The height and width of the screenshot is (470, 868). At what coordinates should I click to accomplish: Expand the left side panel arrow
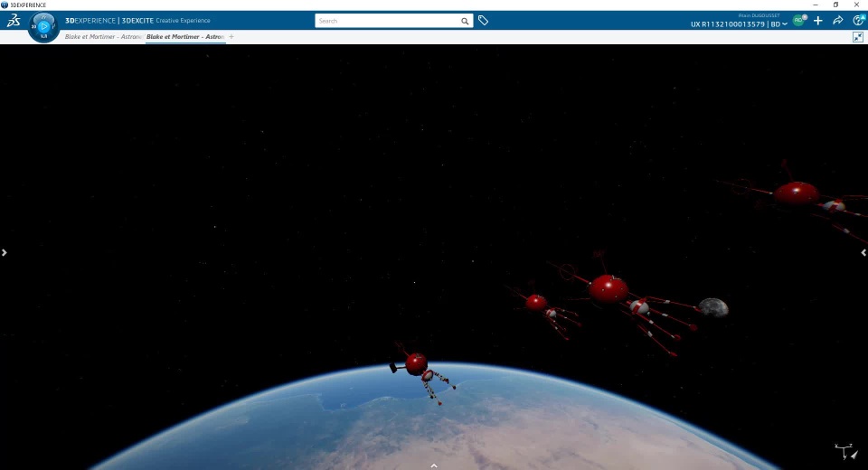click(x=4, y=252)
